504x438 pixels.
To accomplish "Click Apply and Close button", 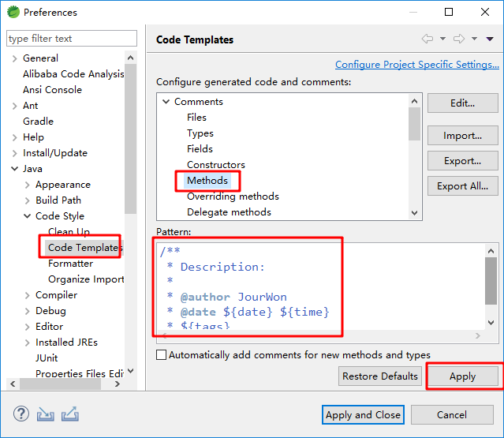I will [364, 415].
